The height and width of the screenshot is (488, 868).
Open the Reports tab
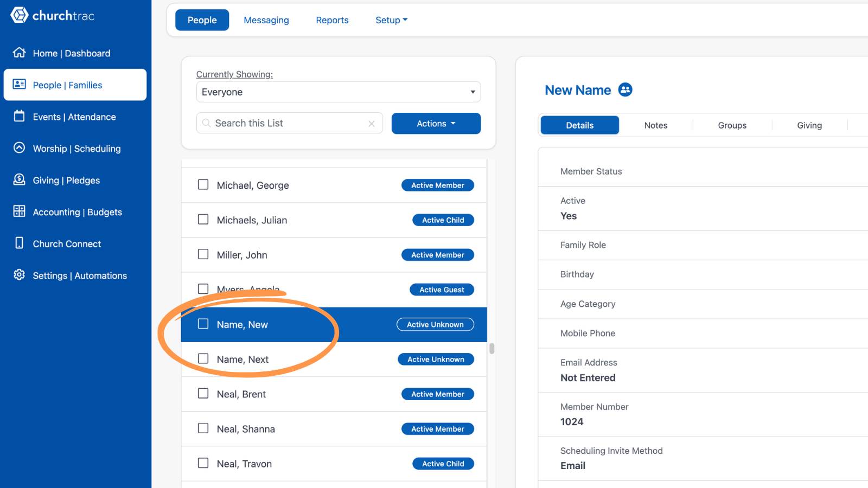point(332,20)
